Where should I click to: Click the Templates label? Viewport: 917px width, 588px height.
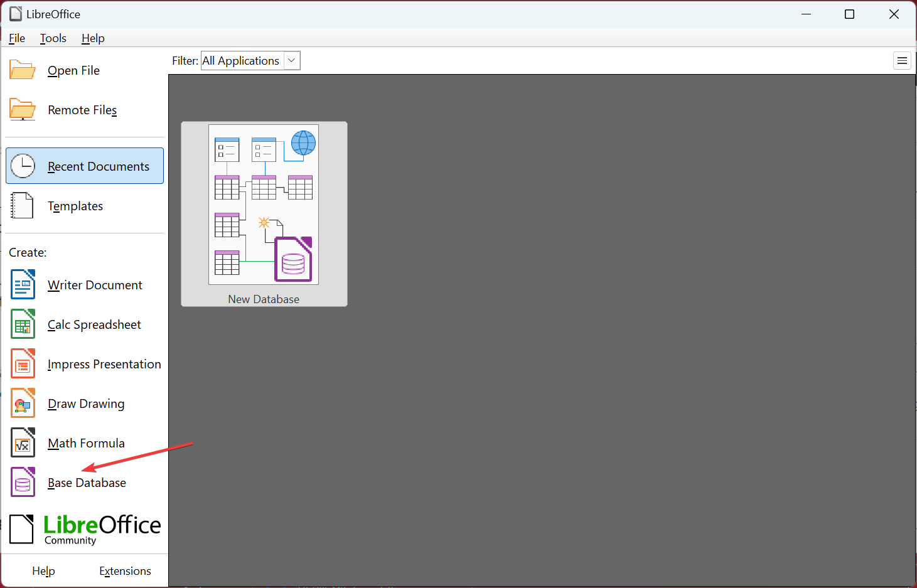point(75,206)
